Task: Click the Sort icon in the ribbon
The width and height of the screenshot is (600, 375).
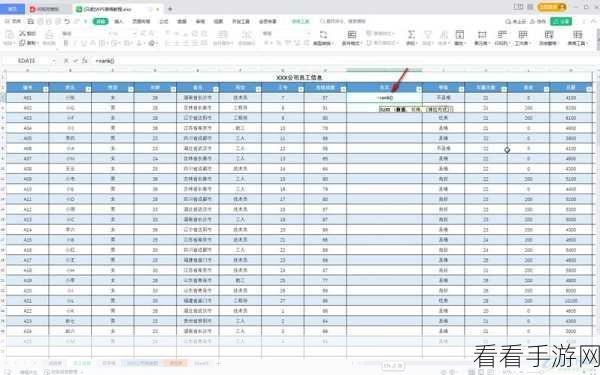Action: pos(443,35)
